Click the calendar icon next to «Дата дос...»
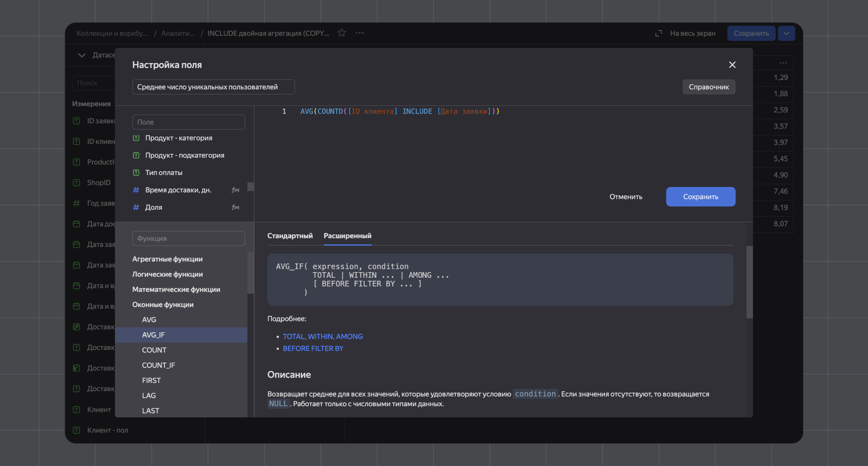 (76, 223)
